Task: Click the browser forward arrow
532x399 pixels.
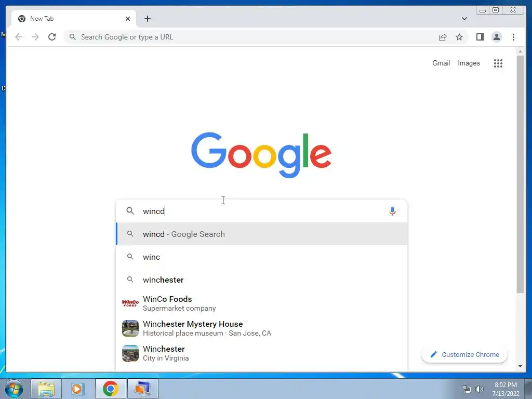Action: coord(35,37)
